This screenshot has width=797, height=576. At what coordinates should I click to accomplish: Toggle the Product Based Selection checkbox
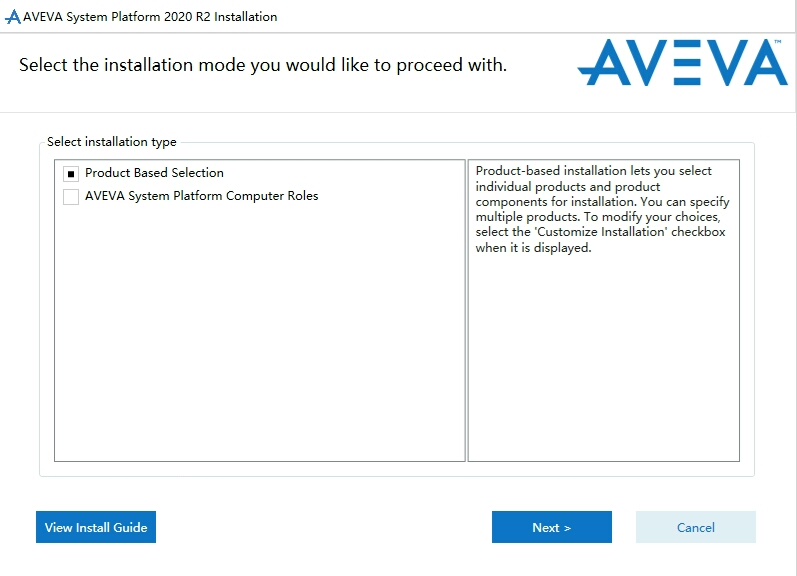tap(71, 174)
